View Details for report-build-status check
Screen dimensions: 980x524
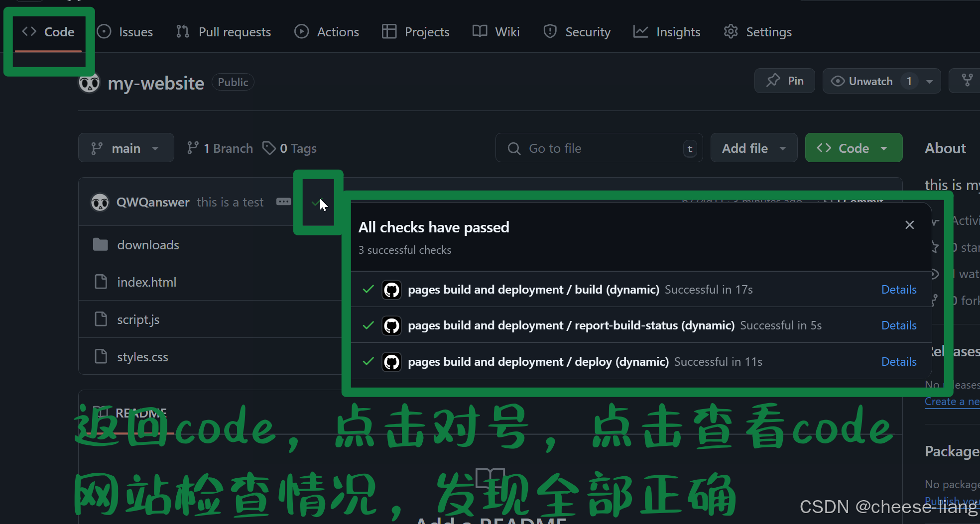[899, 325]
